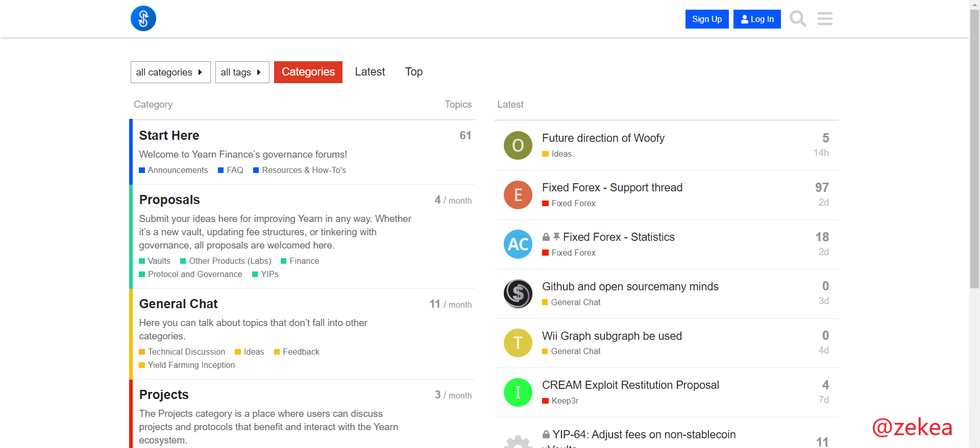
Task: Open the Protocol and Governance subcategory
Action: coord(190,274)
